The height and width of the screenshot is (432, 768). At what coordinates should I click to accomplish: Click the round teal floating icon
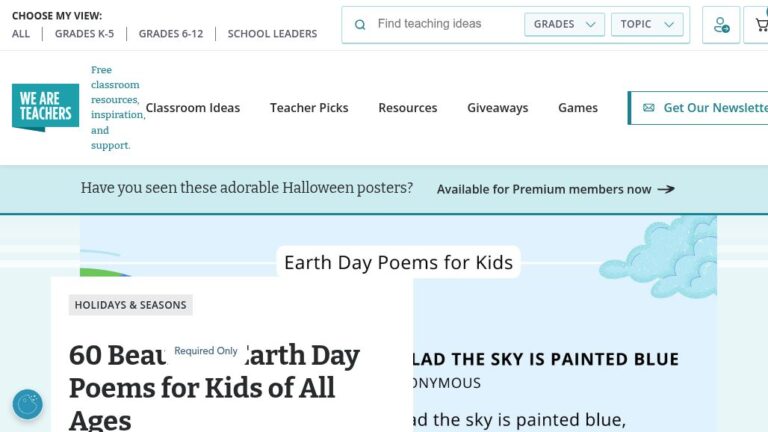27,405
